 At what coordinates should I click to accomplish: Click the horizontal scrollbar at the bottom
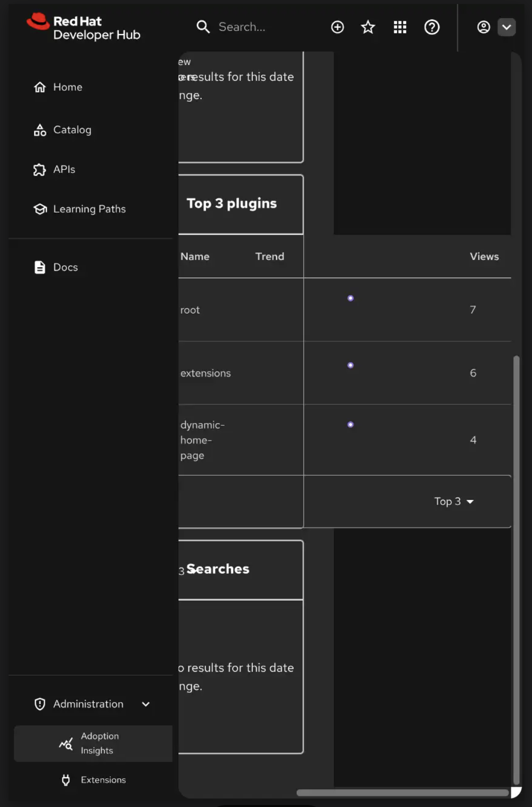(x=402, y=793)
